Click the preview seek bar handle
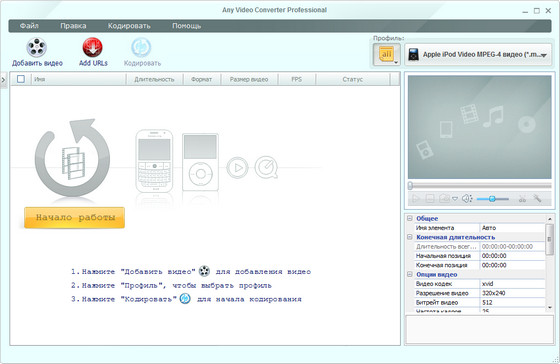 [410, 185]
